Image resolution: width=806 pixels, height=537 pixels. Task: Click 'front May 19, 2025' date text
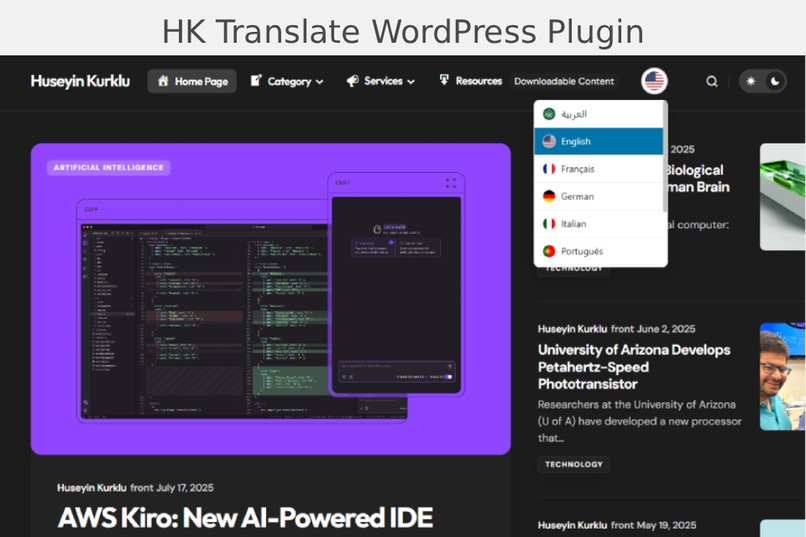[653, 525]
